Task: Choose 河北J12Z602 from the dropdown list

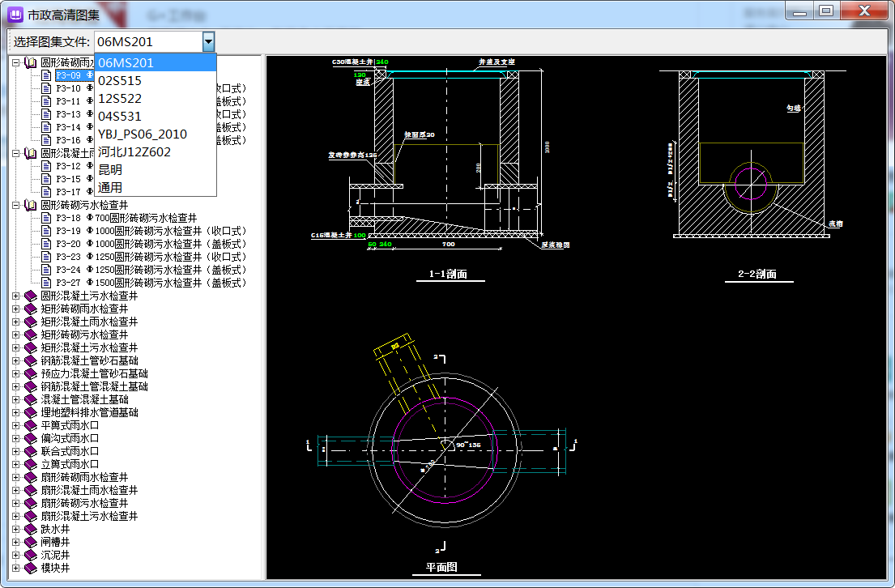Action: coord(156,151)
